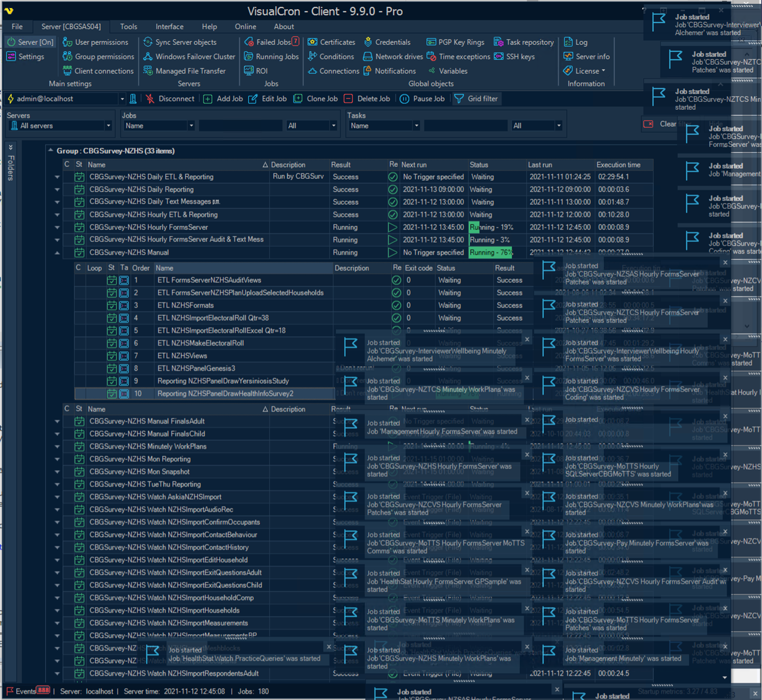Expand the Folders side panel
762x700 pixels.
[x=10, y=148]
